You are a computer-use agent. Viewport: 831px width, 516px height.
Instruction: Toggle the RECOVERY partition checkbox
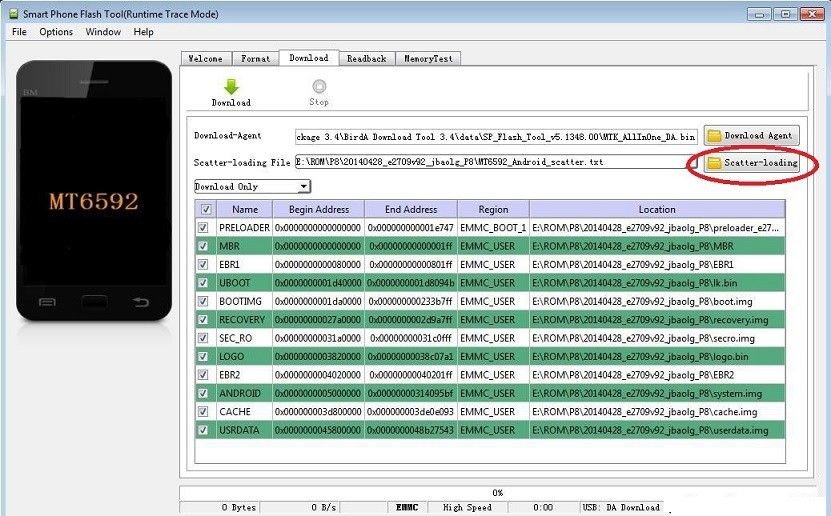(x=206, y=320)
